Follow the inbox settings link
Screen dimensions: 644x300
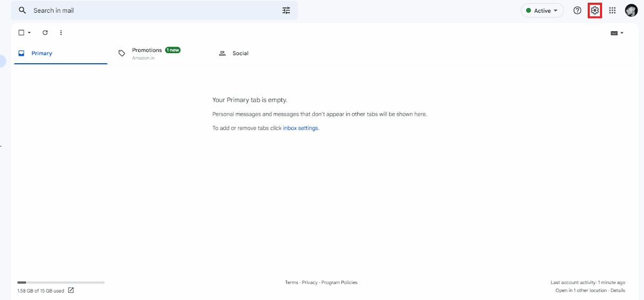(301, 128)
